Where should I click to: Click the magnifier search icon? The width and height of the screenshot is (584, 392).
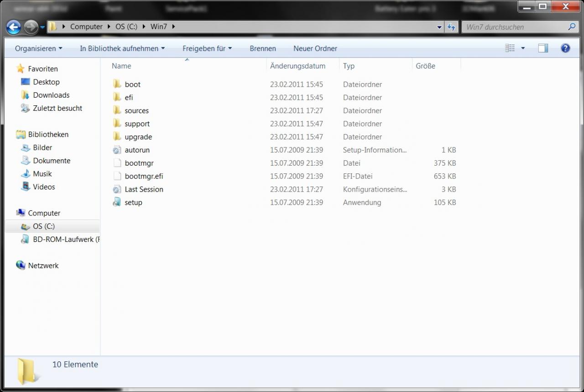tap(572, 27)
